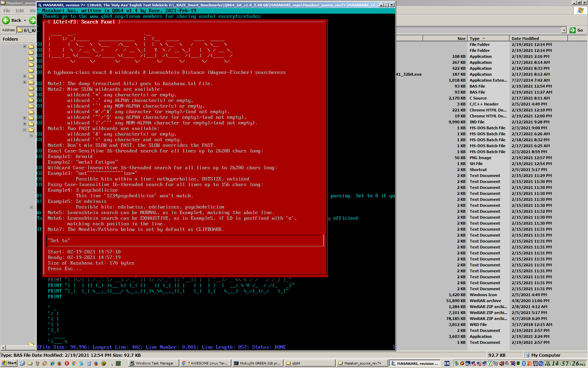This screenshot has height=368, width=588.
Task: Click the EN language indicator in taskbar
Action: [x=447, y=363]
